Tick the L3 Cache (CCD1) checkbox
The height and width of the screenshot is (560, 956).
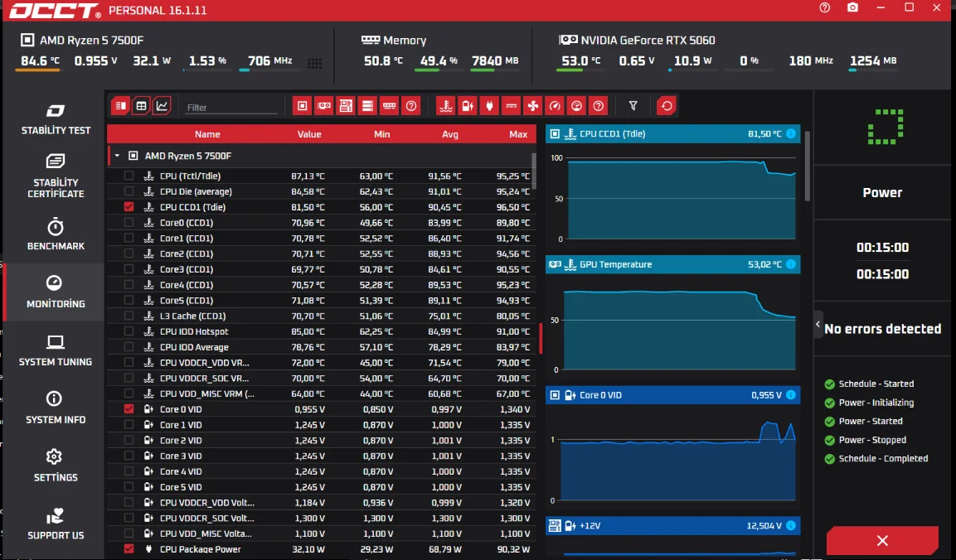pos(129,316)
